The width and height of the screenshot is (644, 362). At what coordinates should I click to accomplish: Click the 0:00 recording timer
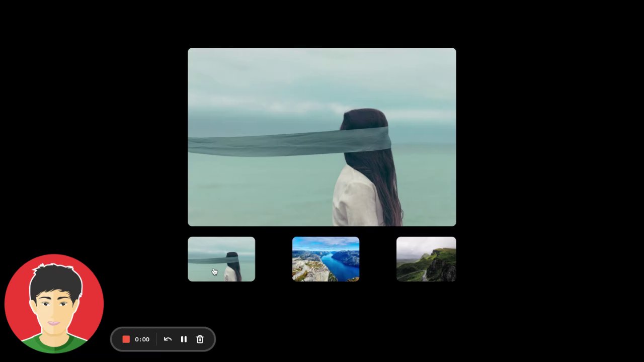142,339
